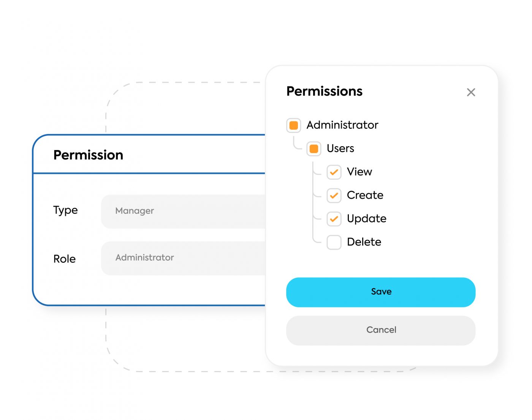This screenshot has width=532, height=420.
Task: Toggle the Administrator checkbox
Action: [294, 125]
